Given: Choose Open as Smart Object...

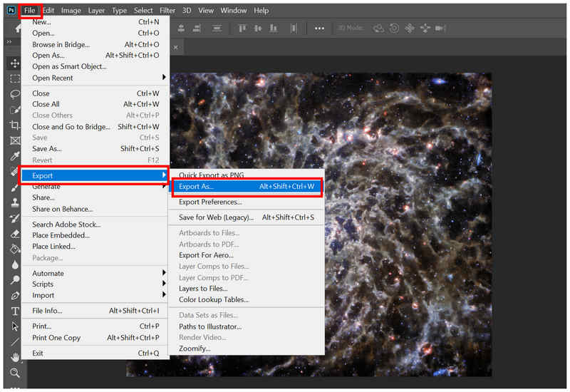Looking at the screenshot, I should (95, 66).
